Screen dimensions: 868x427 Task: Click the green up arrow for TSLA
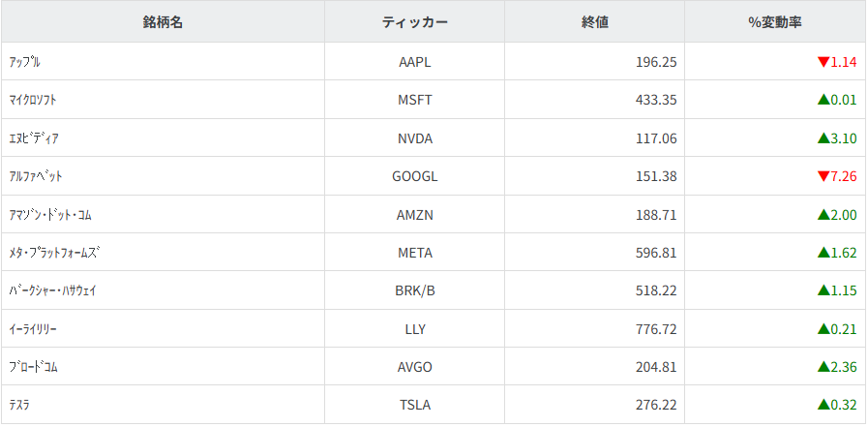coord(823,405)
